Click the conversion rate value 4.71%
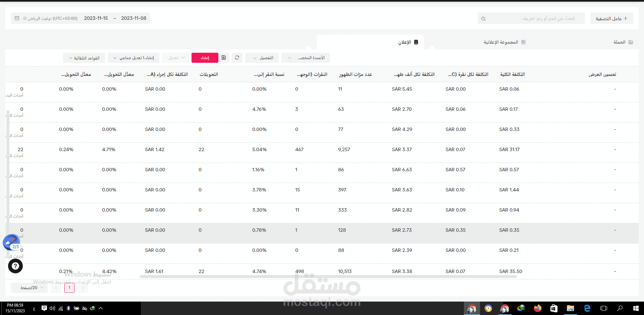Screen dimensions: 644x315 109,149
